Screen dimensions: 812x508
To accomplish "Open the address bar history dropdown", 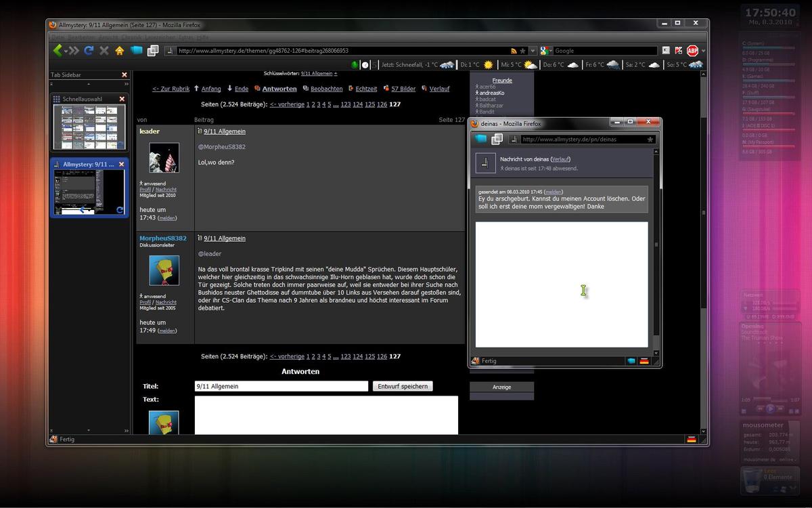I will pos(533,51).
